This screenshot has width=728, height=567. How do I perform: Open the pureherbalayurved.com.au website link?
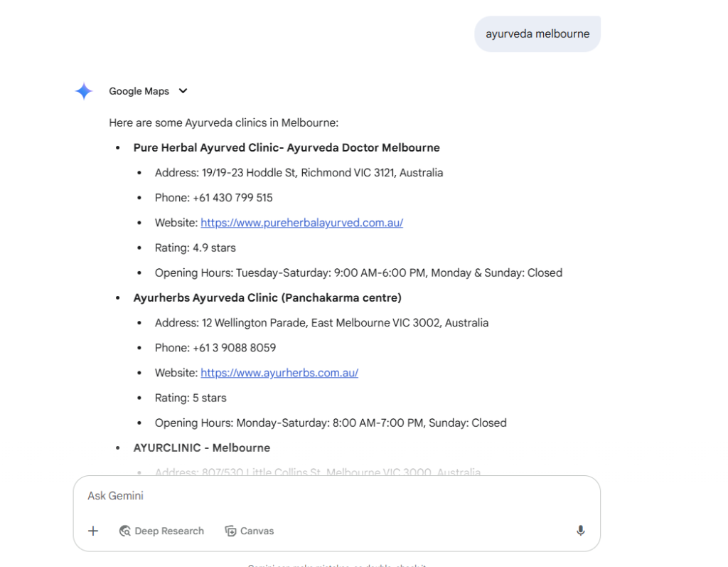[x=301, y=223]
